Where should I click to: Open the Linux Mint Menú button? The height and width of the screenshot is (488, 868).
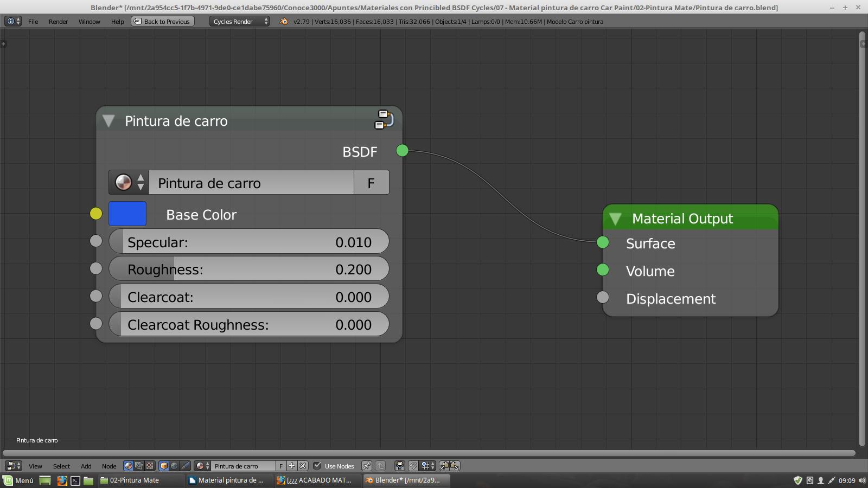pyautogui.click(x=18, y=480)
